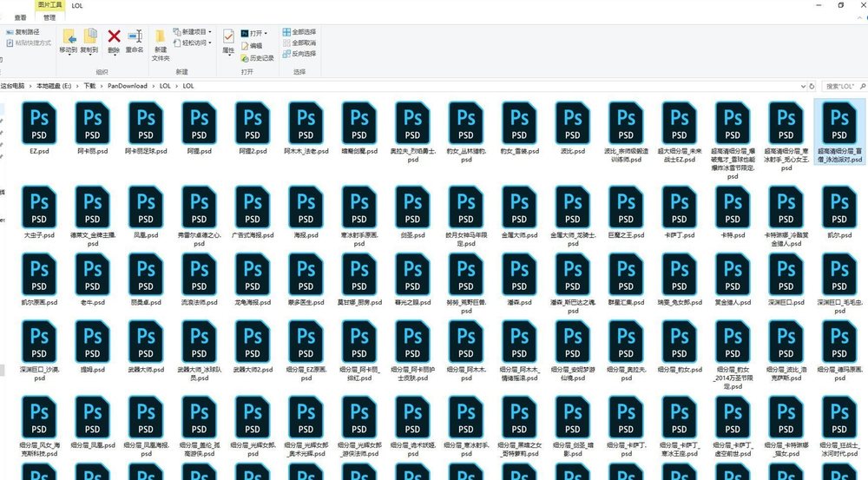Expand the chevron after PanDownload in breadcrumb
Viewport: 868px width, 480px height.
click(154, 87)
